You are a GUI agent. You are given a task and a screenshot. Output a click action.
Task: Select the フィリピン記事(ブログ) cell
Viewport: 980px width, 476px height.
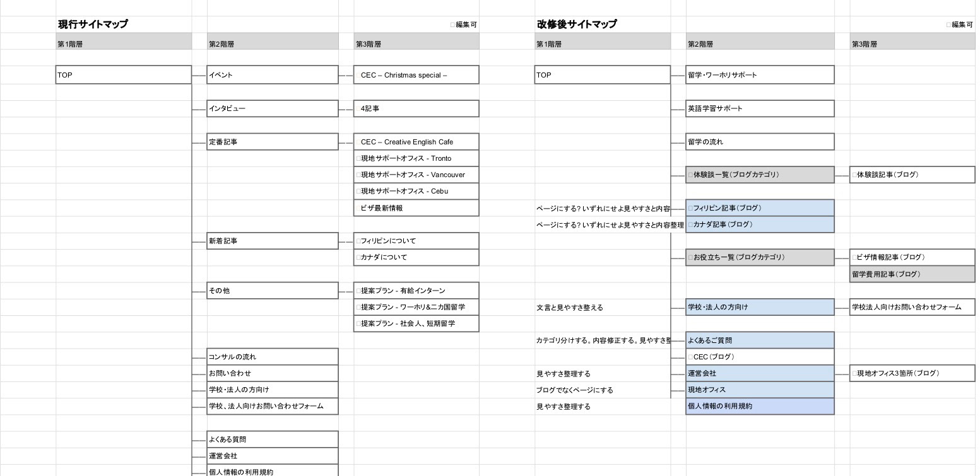pyautogui.click(x=760, y=208)
